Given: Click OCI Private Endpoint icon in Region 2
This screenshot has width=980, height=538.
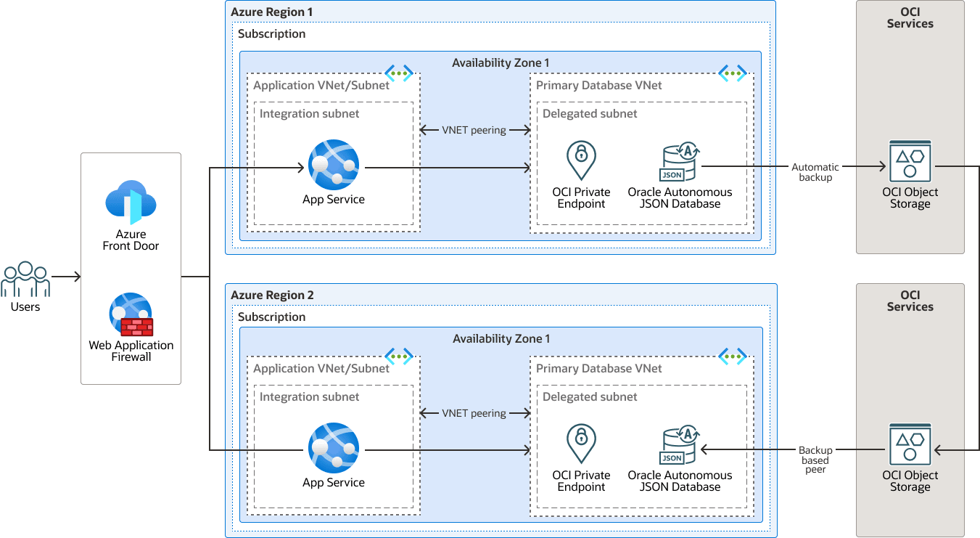Looking at the screenshot, I should [581, 444].
